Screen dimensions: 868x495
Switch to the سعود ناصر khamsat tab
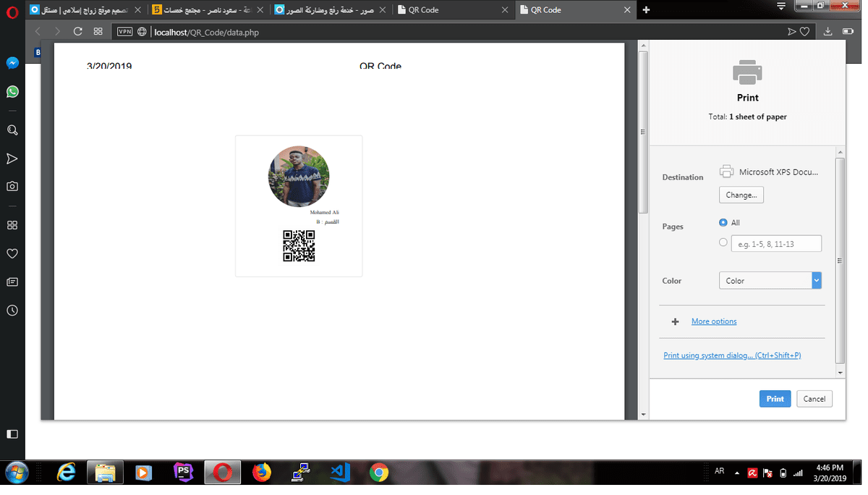click(208, 10)
